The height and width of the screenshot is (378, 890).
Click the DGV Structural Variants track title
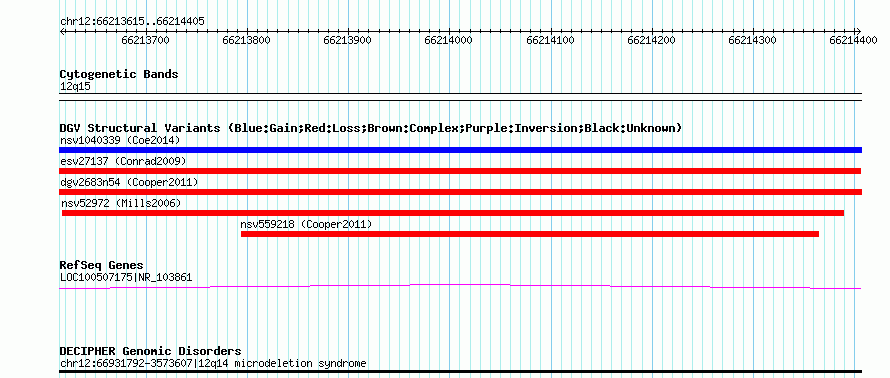[371, 128]
